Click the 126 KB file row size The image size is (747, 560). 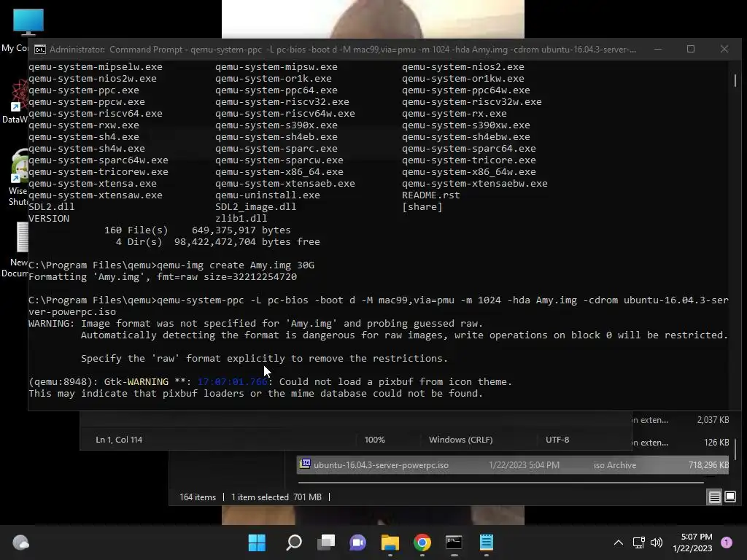[x=716, y=443]
